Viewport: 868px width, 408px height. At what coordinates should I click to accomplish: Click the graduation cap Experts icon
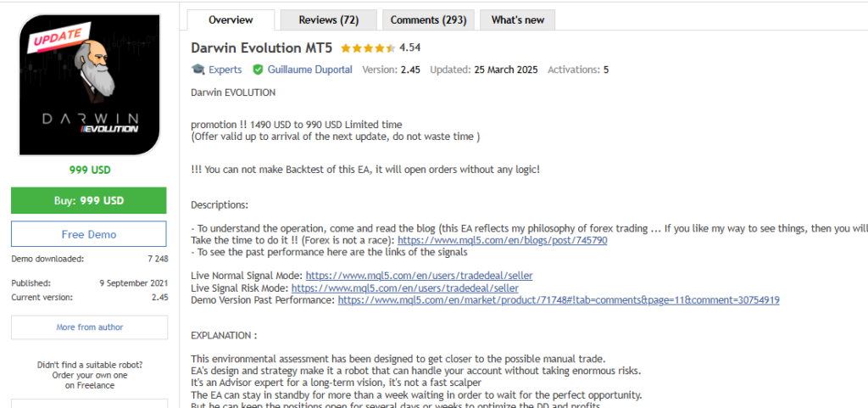[198, 70]
